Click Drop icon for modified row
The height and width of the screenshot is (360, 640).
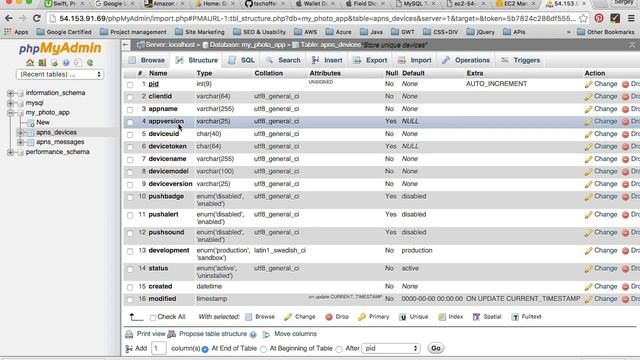tap(625, 299)
